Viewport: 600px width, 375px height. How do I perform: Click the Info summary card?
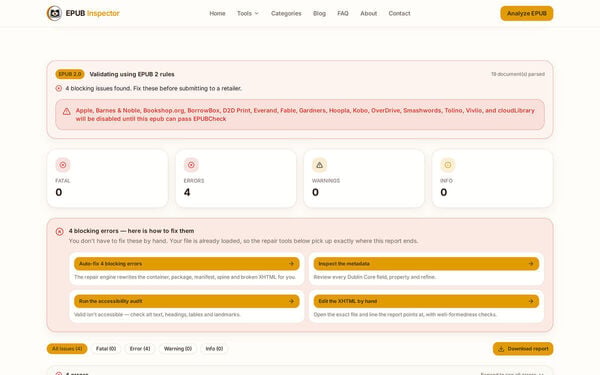point(492,178)
